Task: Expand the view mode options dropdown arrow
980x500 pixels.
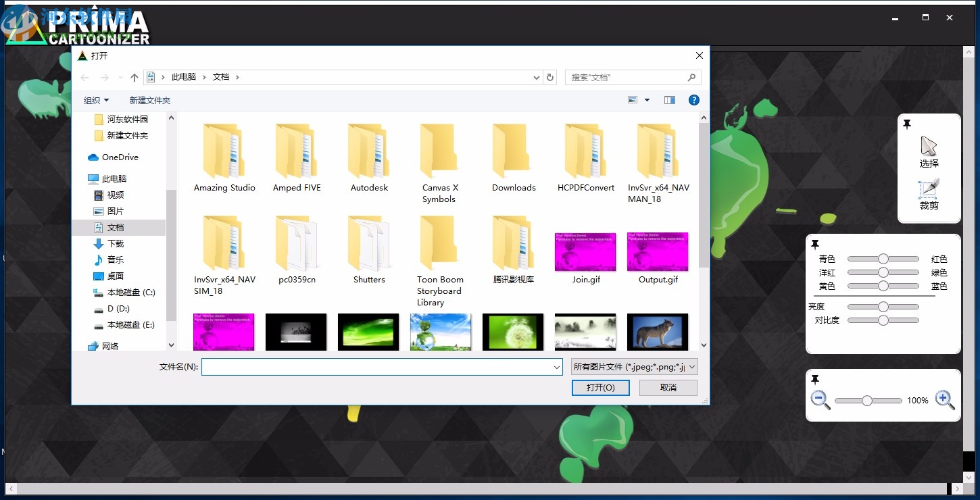Action: pyautogui.click(x=647, y=100)
